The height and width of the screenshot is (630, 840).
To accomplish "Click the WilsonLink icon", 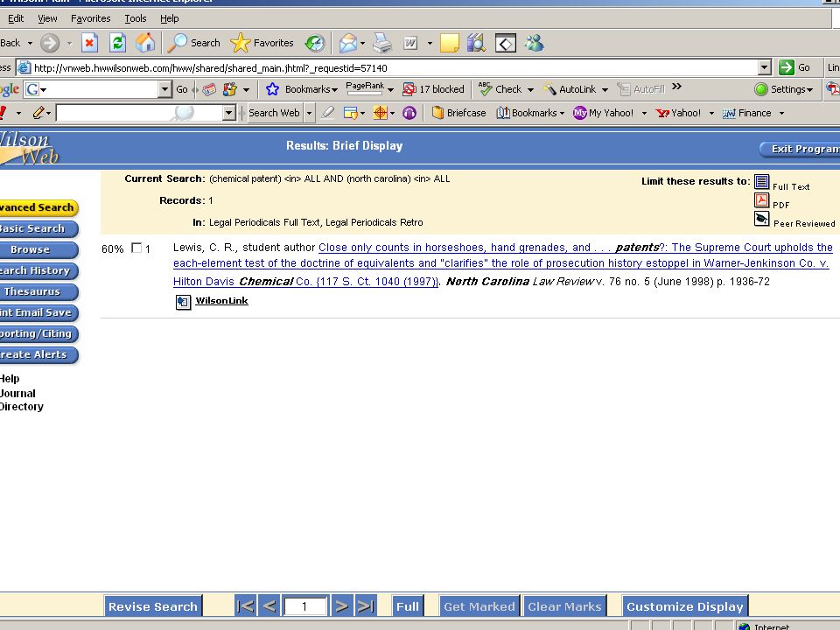I will (183, 302).
